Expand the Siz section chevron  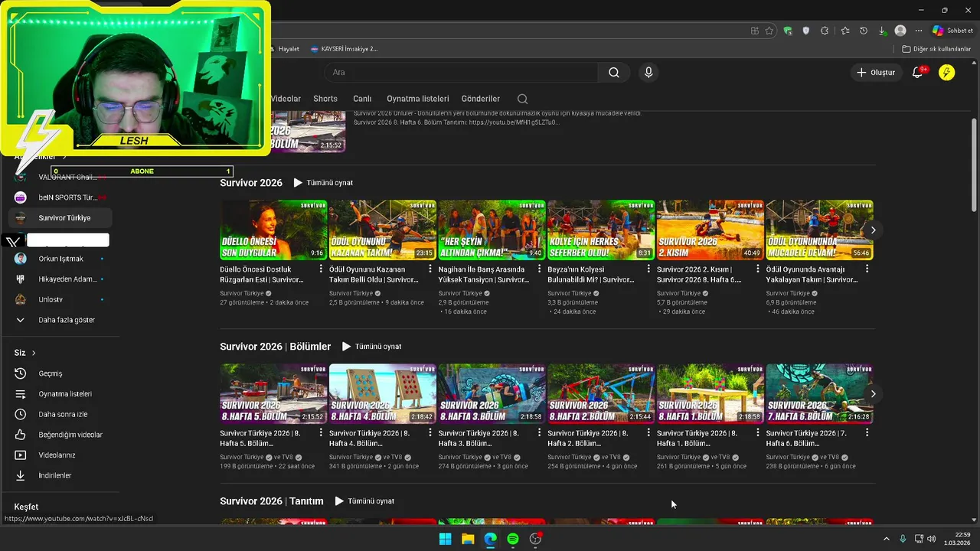point(34,353)
